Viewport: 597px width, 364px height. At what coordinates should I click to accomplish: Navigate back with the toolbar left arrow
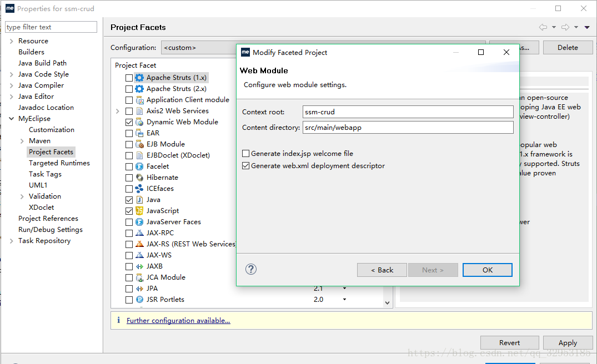pos(543,27)
